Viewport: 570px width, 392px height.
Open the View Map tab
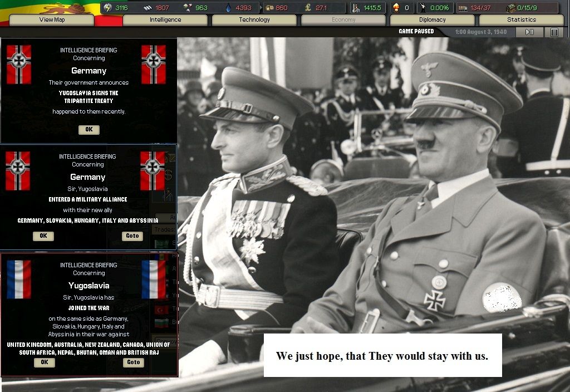pos(52,20)
